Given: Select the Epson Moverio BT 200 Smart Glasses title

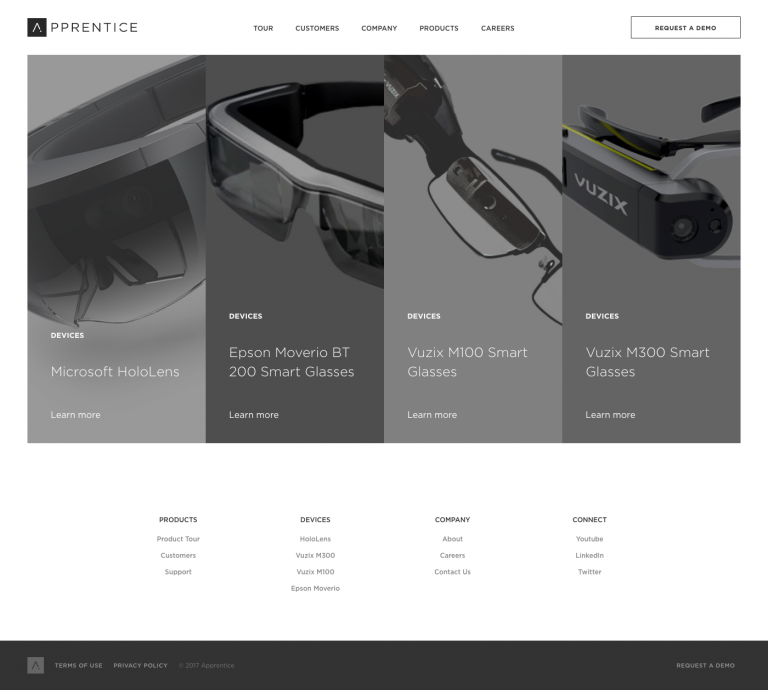Looking at the screenshot, I should point(291,362).
